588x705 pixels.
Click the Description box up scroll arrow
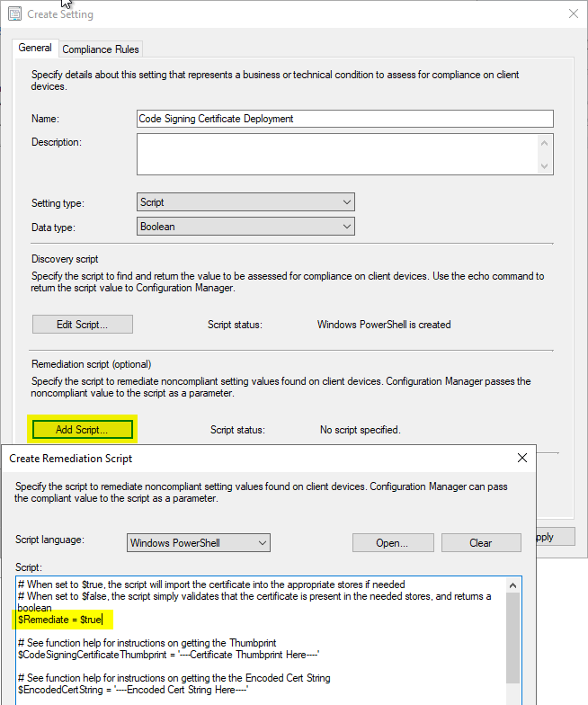545,143
